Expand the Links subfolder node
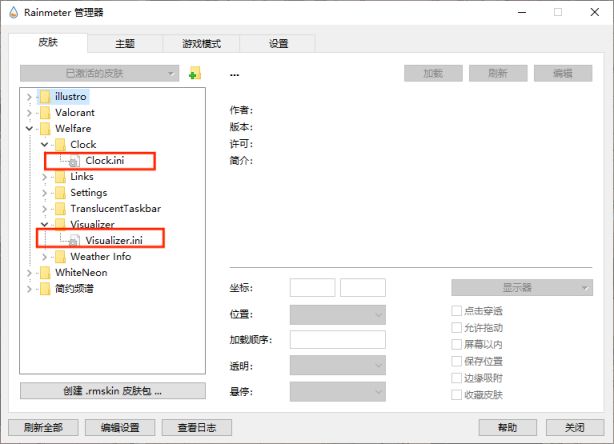The width and height of the screenshot is (614, 444). 44,177
